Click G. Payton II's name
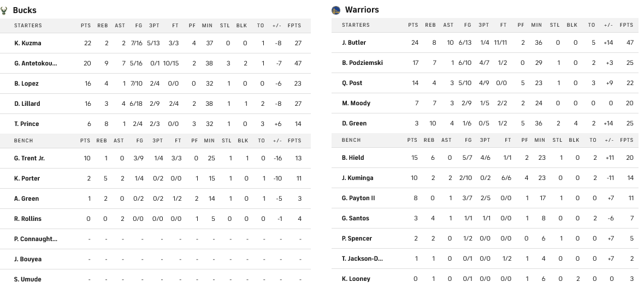644x288 pixels. pyautogui.click(x=358, y=198)
